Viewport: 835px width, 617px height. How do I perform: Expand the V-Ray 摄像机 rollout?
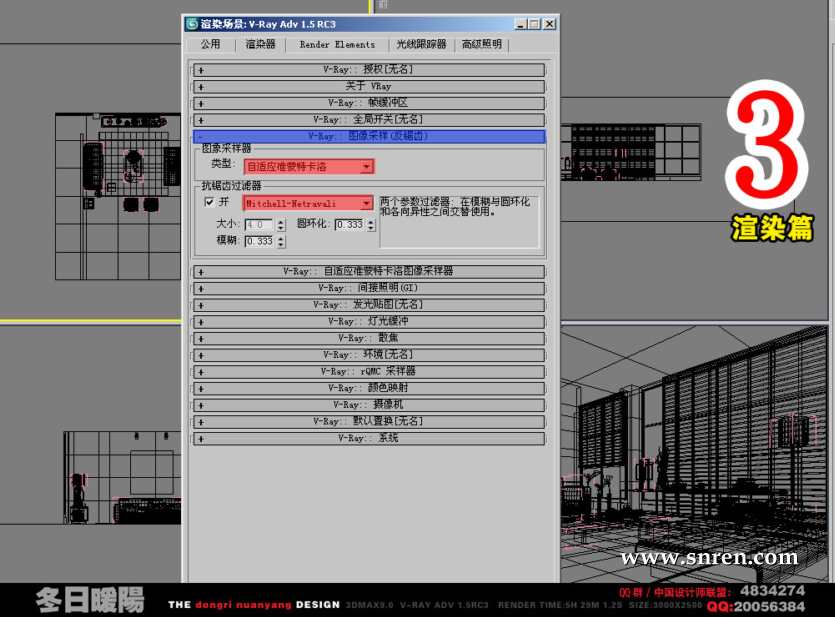click(x=369, y=405)
